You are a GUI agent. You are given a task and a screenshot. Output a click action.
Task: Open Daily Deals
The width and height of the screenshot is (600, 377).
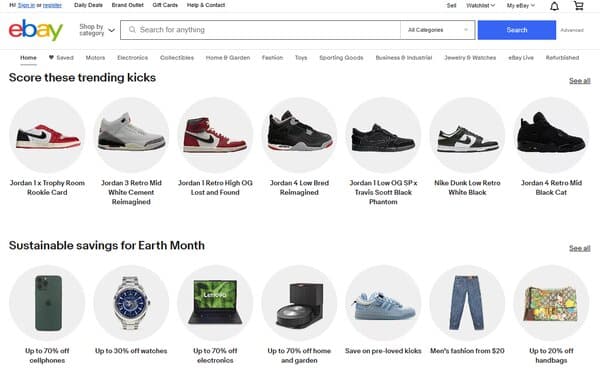[x=88, y=5]
